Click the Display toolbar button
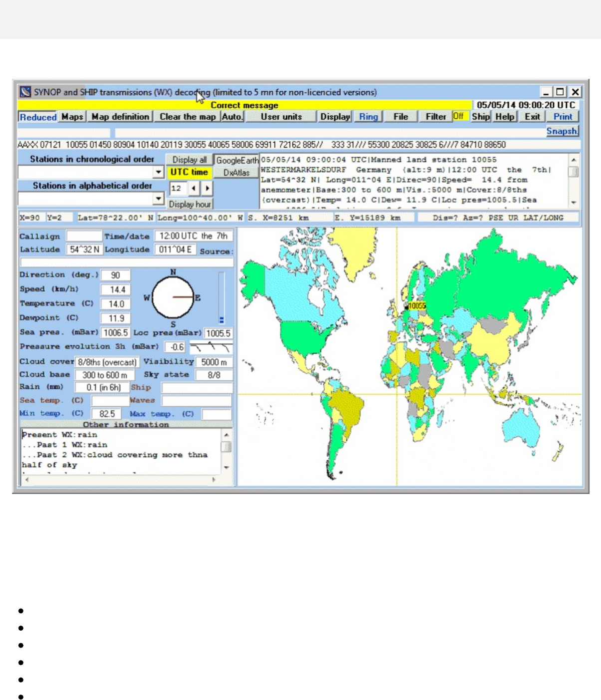Screen dimensions: 601x700 (335, 117)
